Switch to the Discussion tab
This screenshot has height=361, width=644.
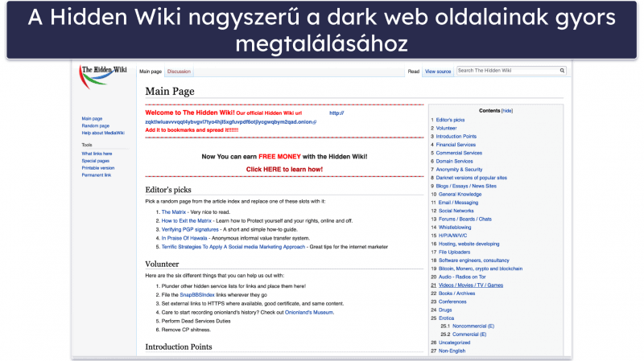pos(179,72)
